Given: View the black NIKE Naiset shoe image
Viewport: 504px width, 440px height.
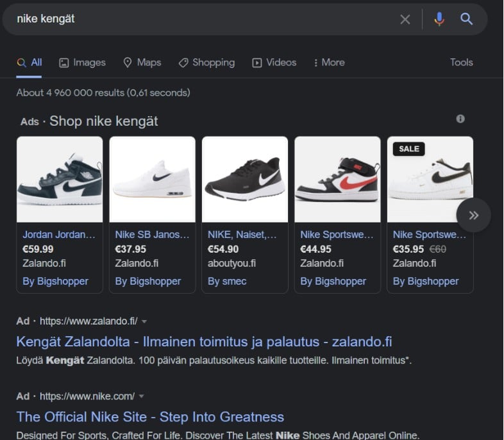Looking at the screenshot, I should (x=244, y=179).
